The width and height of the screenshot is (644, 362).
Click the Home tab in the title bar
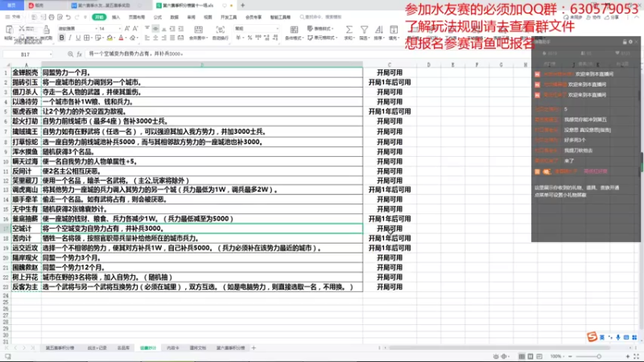(x=11, y=6)
